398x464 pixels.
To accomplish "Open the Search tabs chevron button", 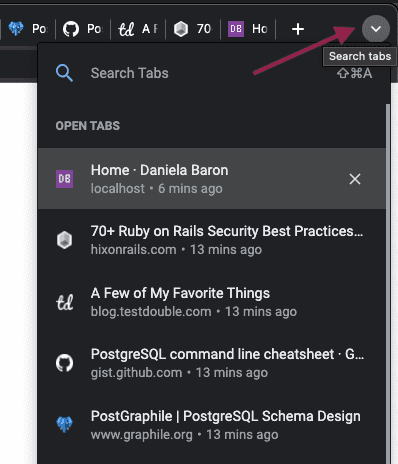I will click(x=376, y=29).
